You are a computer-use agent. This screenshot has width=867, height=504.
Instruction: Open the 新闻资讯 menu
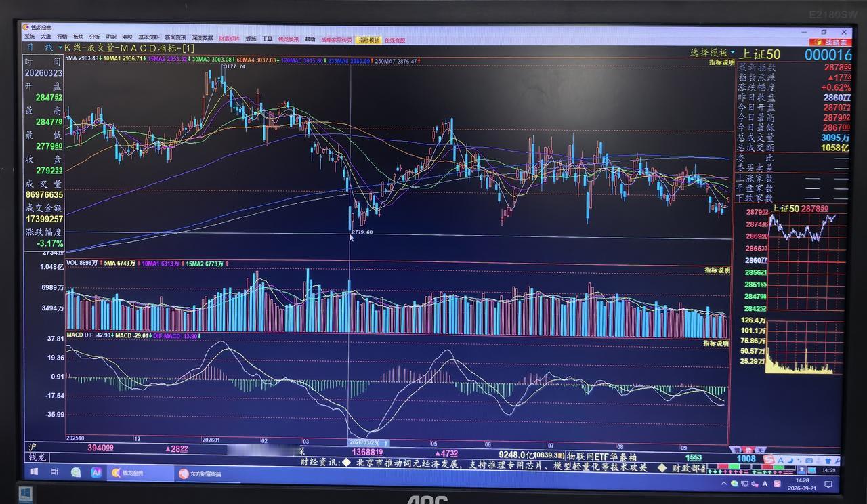(175, 37)
